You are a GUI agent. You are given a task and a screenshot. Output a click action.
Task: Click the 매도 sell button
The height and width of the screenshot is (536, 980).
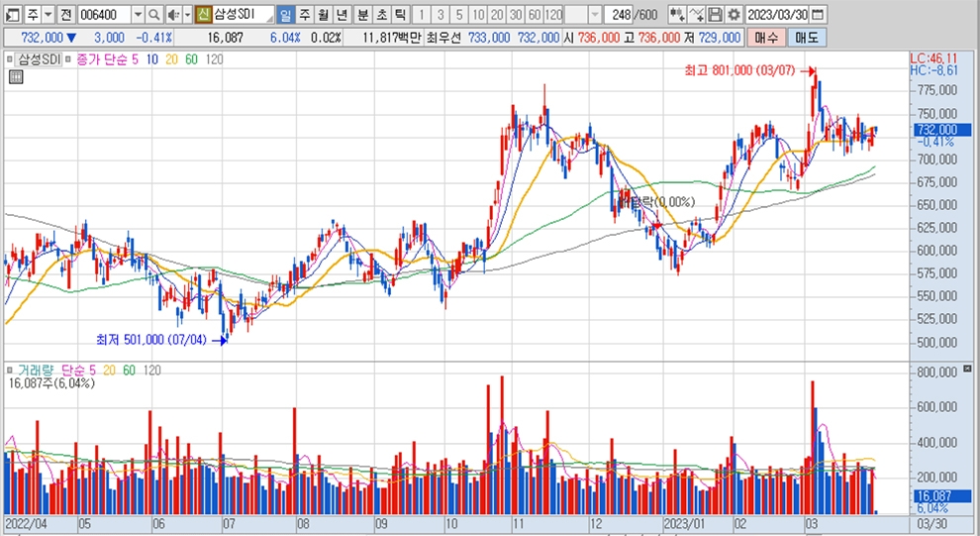tap(806, 37)
